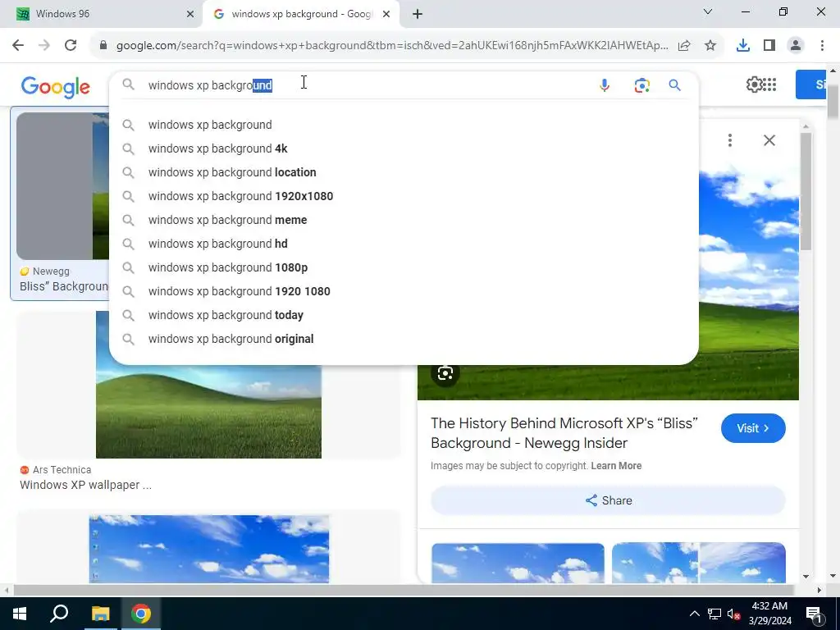Close the Windows 96 tab
The width and height of the screenshot is (840, 630).
click(x=190, y=14)
